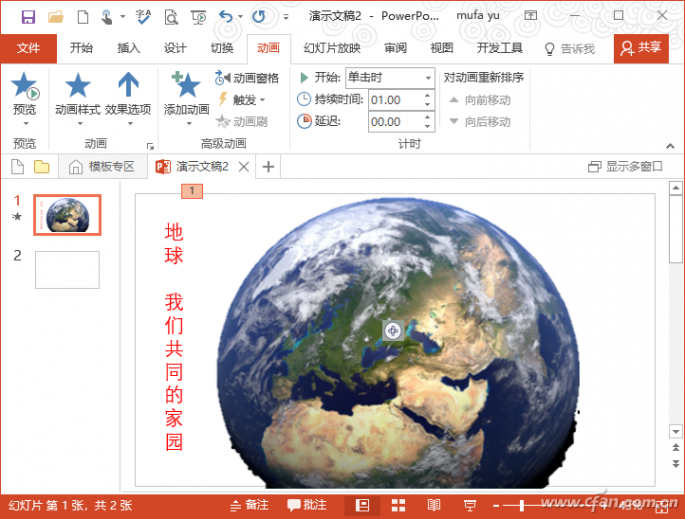
Task: Open the 触发 trigger dropdown
Action: [x=242, y=100]
